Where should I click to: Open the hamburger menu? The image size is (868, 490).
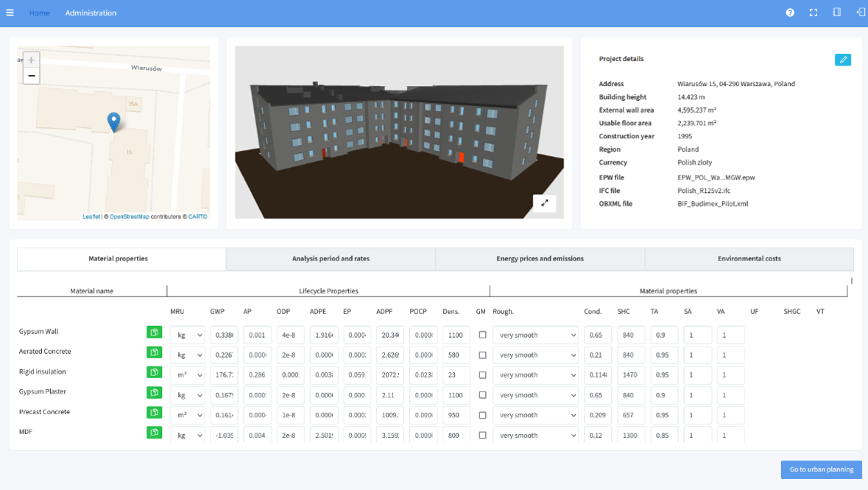[x=10, y=13]
